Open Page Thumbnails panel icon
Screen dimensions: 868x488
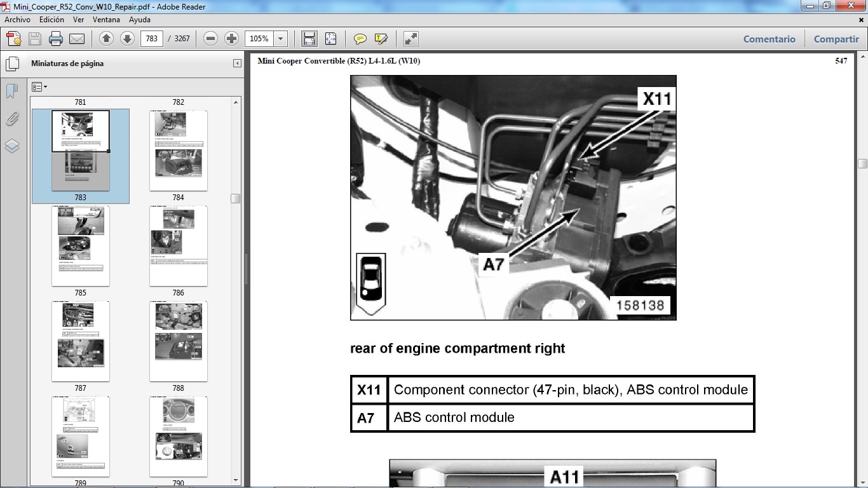[11, 64]
